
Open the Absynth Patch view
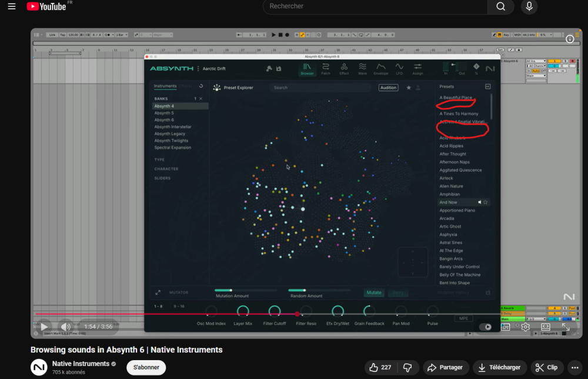[326, 69]
